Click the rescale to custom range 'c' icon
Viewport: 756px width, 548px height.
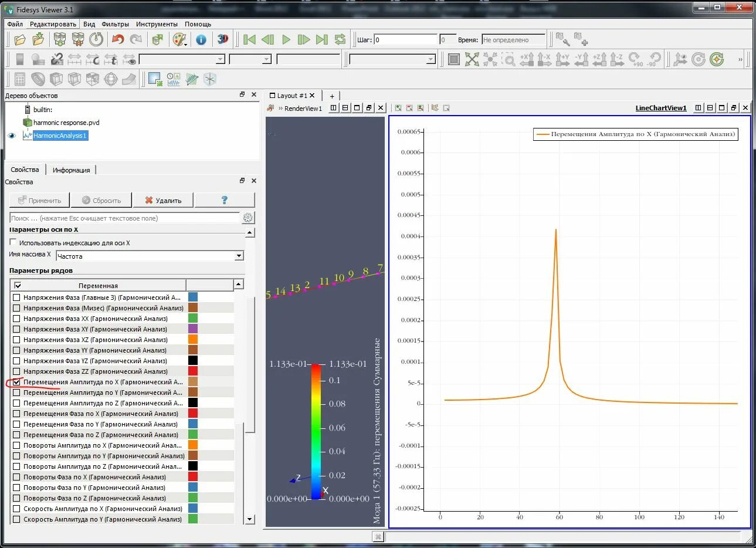tap(93, 59)
